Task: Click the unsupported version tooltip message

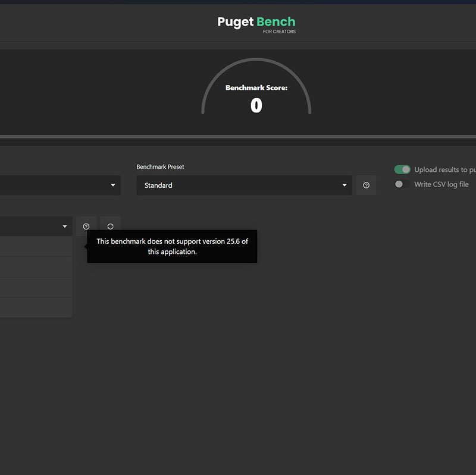Action: 171,246
